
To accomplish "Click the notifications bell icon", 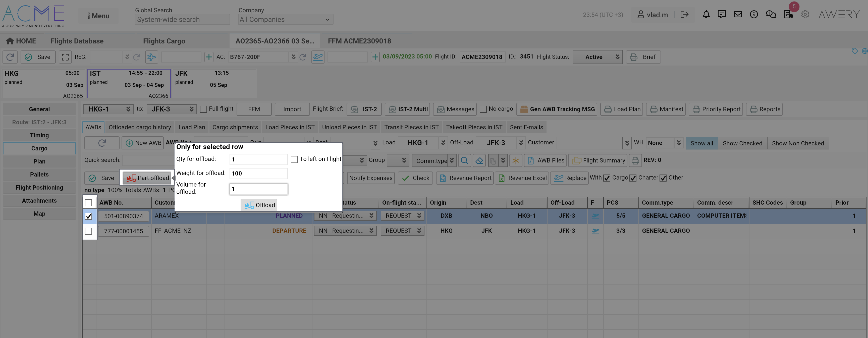I will [706, 15].
